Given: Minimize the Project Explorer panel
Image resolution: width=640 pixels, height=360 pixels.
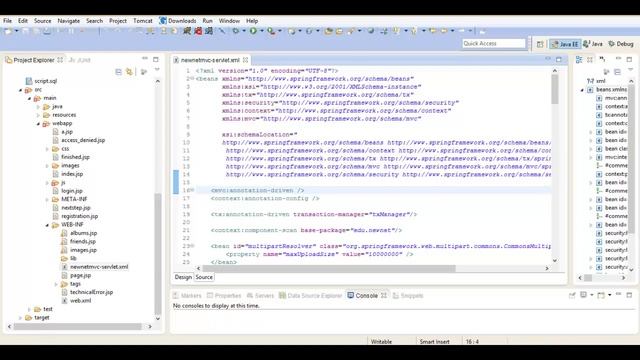Looking at the screenshot, I should click(x=145, y=59).
